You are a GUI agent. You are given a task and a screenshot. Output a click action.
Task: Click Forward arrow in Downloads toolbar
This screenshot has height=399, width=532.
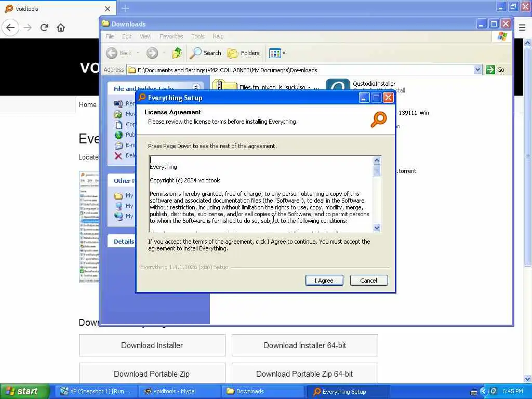point(152,53)
